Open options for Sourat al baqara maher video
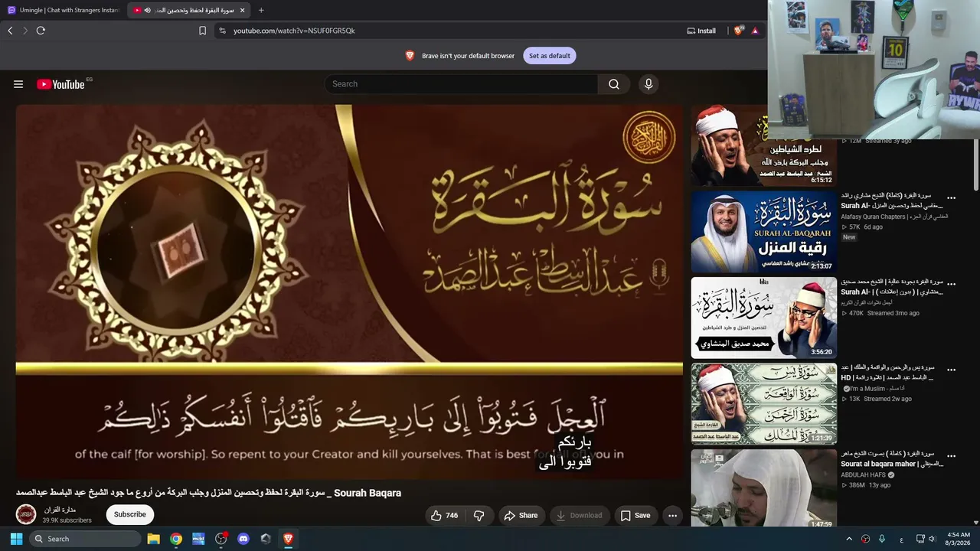980x551 pixels. point(952,457)
